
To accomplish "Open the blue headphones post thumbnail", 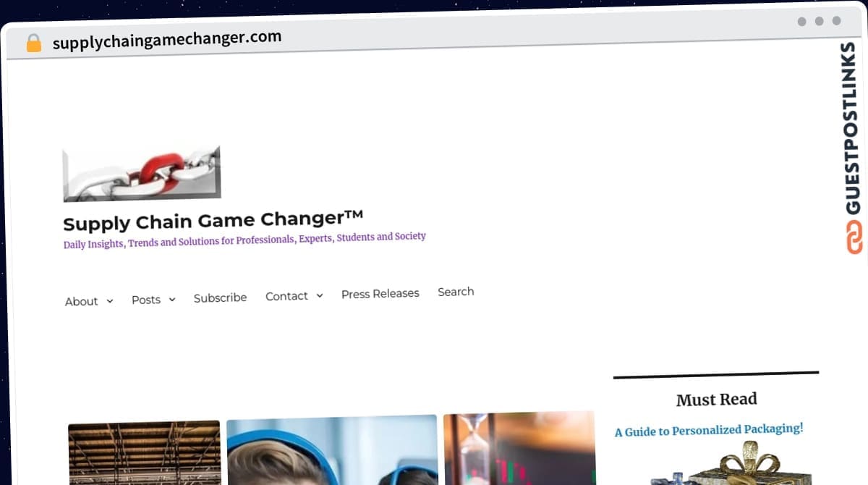I will coord(332,450).
